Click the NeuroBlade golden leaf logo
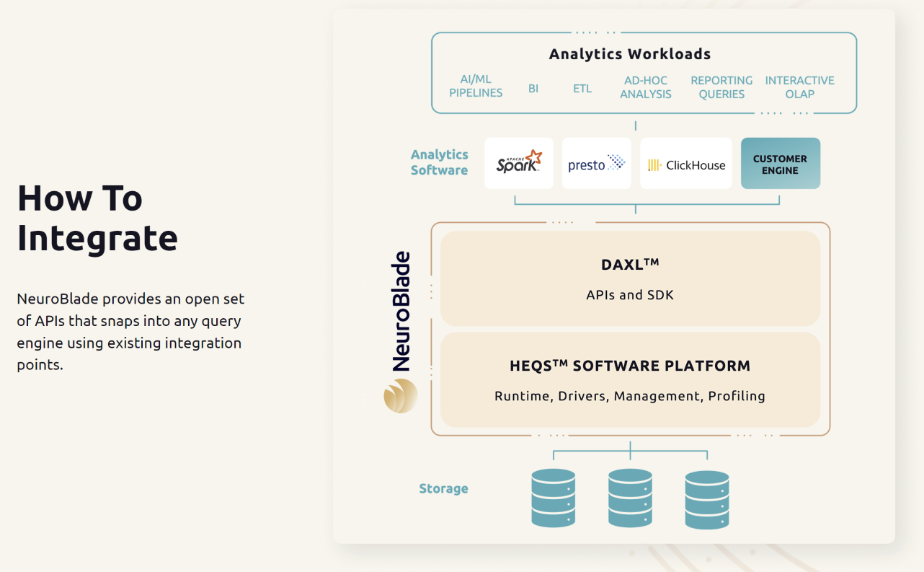This screenshot has width=924, height=572. [x=401, y=395]
